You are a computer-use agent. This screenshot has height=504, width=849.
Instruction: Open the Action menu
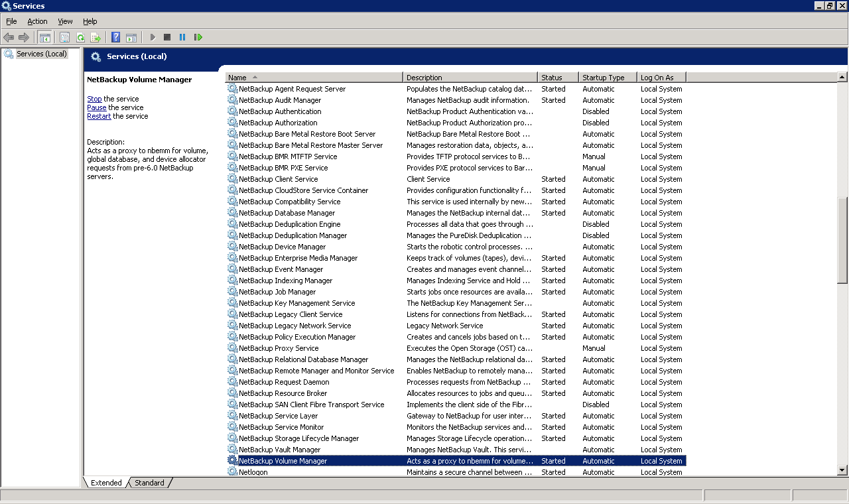click(x=37, y=21)
